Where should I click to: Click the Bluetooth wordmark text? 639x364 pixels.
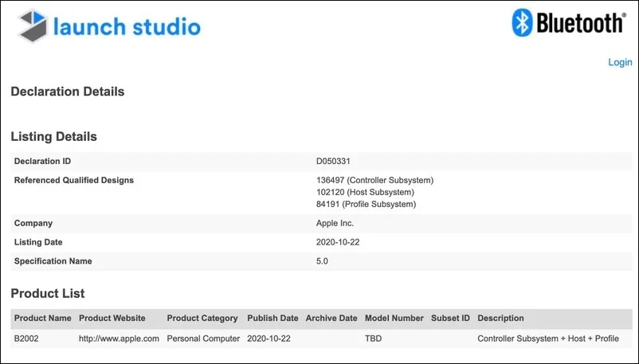coord(580,23)
